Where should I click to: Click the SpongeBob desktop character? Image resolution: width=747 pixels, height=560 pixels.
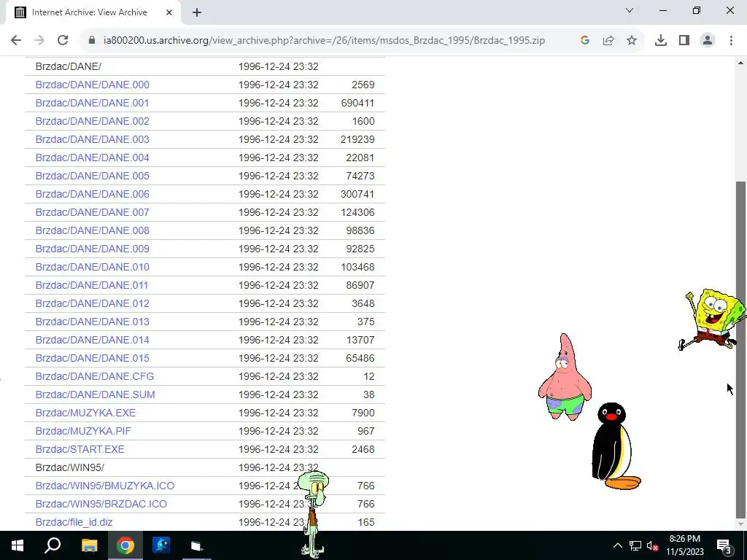[712, 319]
